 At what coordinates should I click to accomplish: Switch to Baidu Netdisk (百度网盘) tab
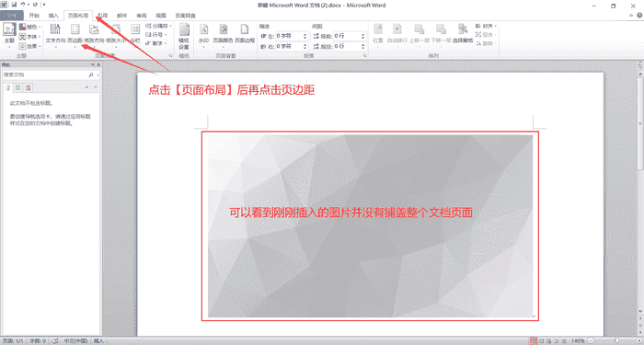pos(185,16)
